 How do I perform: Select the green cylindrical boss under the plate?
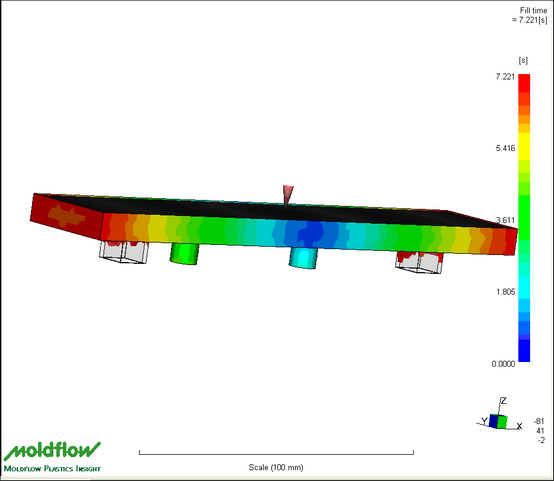pos(184,253)
